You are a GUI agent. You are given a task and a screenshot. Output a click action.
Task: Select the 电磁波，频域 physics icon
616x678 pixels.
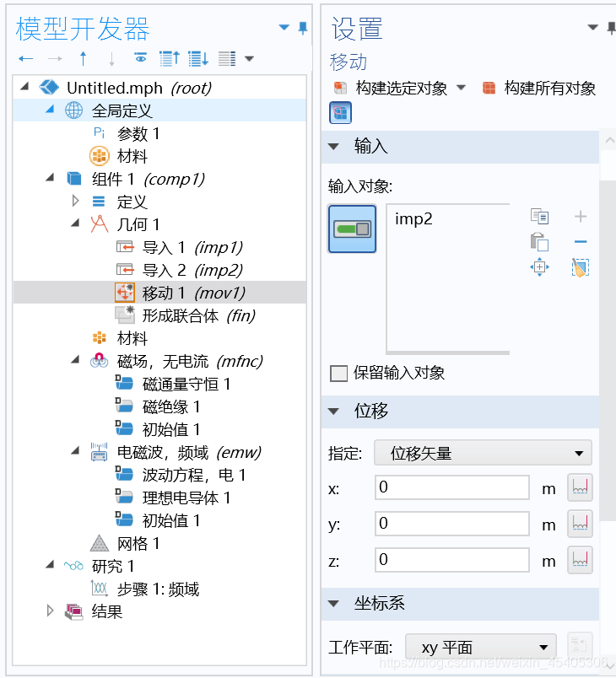pos(99,452)
